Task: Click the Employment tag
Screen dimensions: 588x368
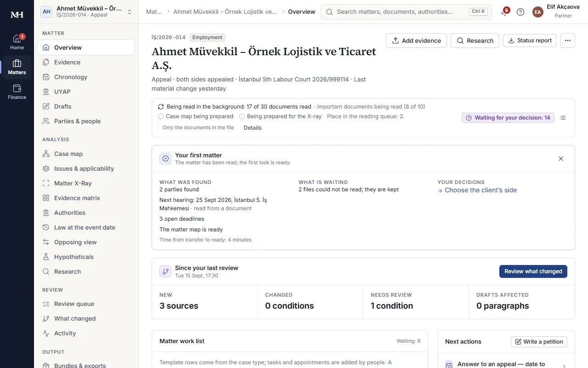Action: [207, 38]
